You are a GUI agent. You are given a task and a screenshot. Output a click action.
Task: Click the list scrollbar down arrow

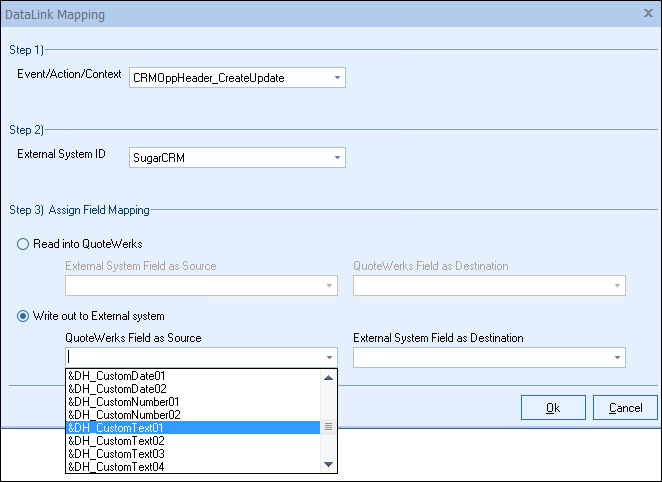(328, 464)
